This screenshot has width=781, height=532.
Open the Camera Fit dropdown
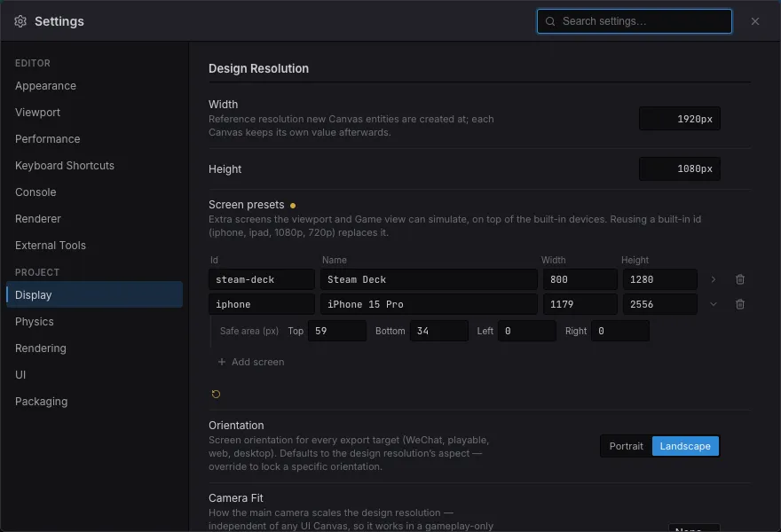click(x=694, y=528)
